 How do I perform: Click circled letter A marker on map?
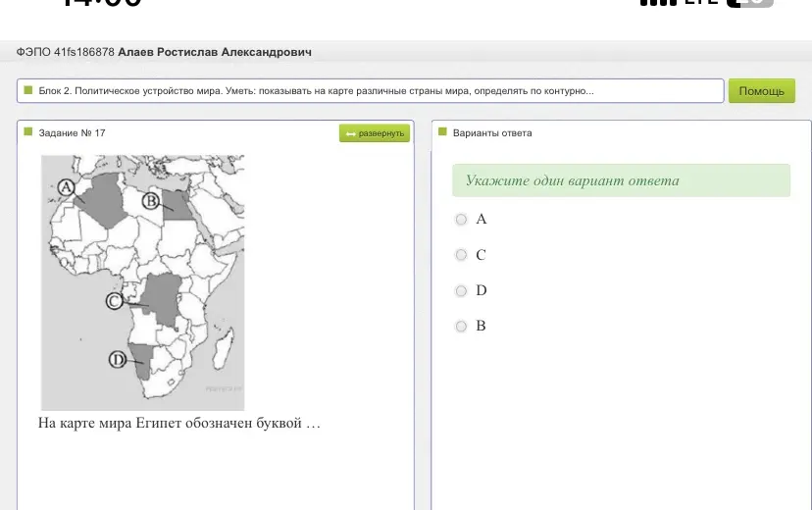(x=66, y=187)
